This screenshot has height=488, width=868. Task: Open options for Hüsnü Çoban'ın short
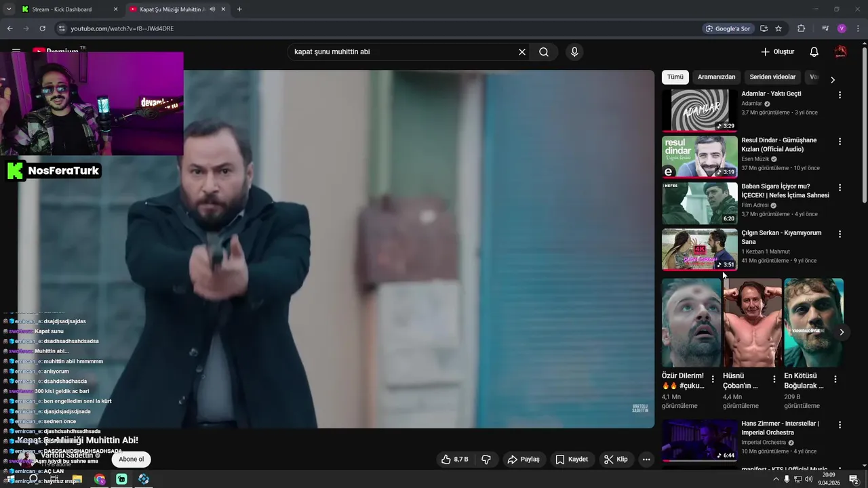click(x=774, y=380)
